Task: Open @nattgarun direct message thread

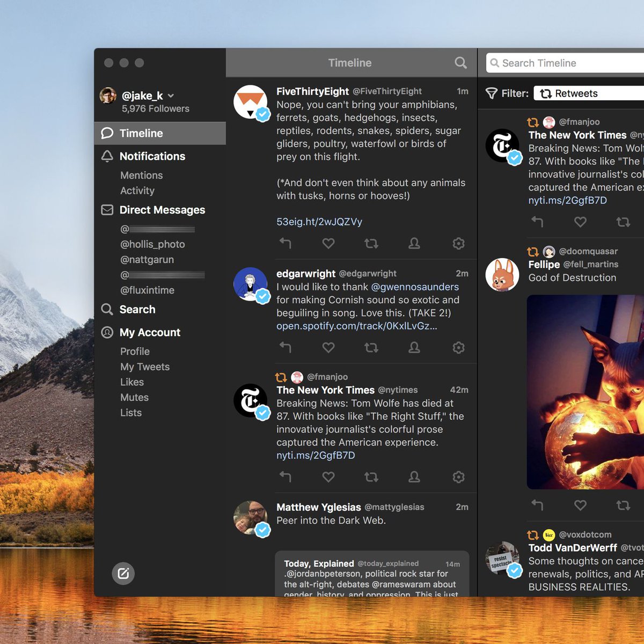Action: pos(147,260)
